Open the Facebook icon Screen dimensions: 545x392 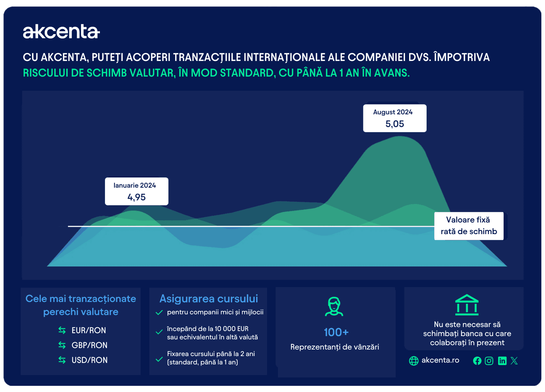[x=477, y=361]
